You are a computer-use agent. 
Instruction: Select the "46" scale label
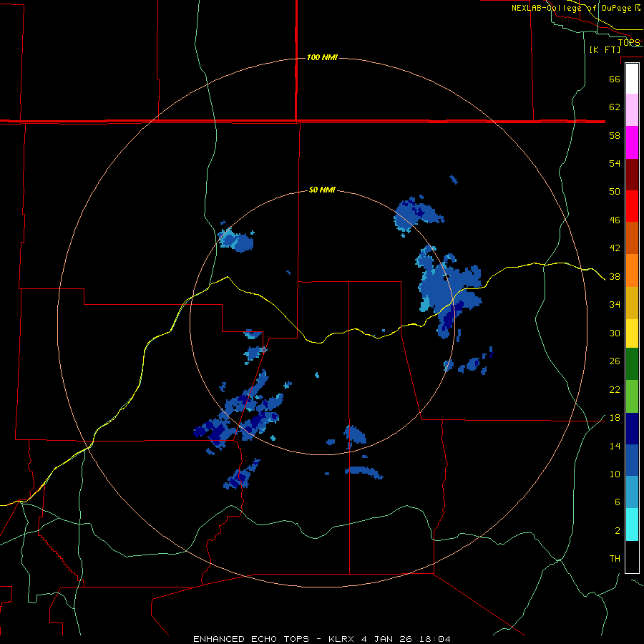(x=615, y=220)
